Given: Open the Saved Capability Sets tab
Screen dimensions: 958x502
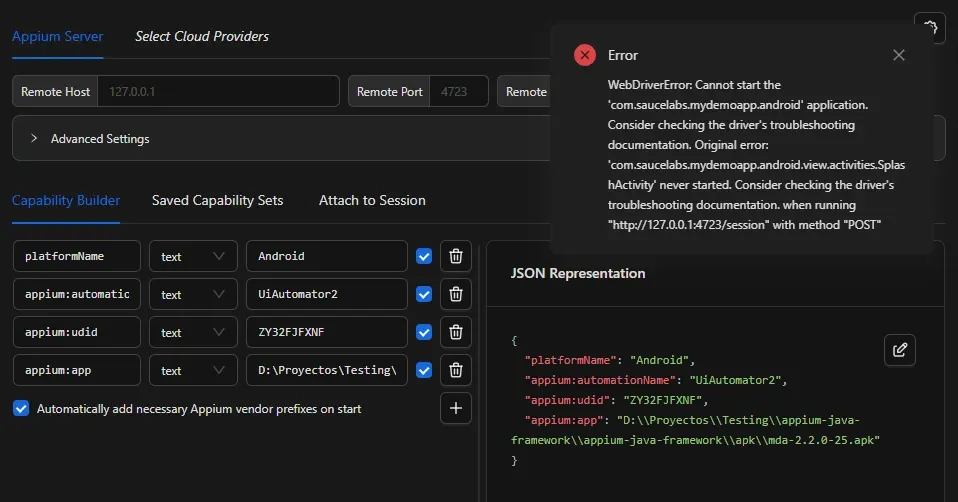Looking at the screenshot, I should point(218,200).
